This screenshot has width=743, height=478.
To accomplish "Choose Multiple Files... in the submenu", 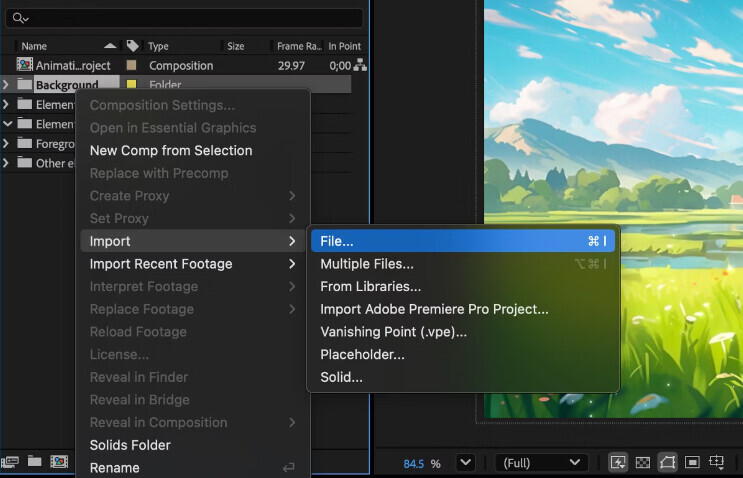I will (367, 264).
